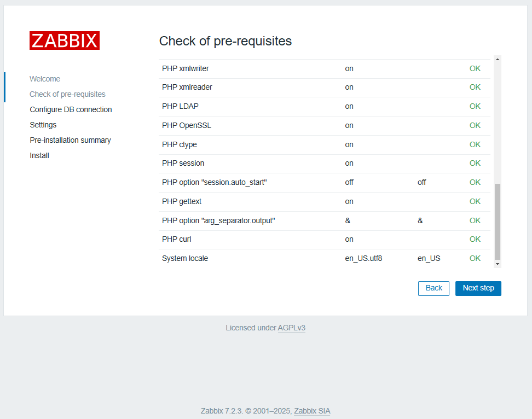Click OK status for PHP xmlwriter
Viewport: 532px width, 419px height.
[x=475, y=68]
